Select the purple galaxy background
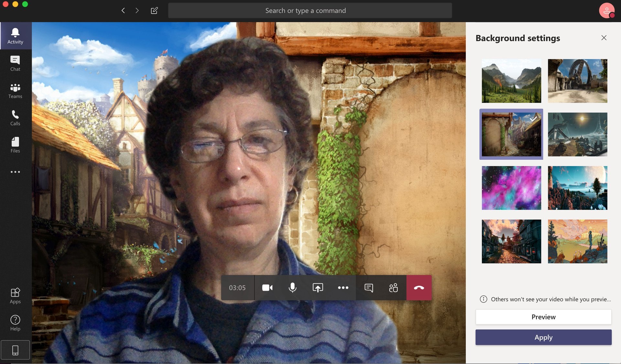Viewport: 621px width, 364px height. point(511,187)
